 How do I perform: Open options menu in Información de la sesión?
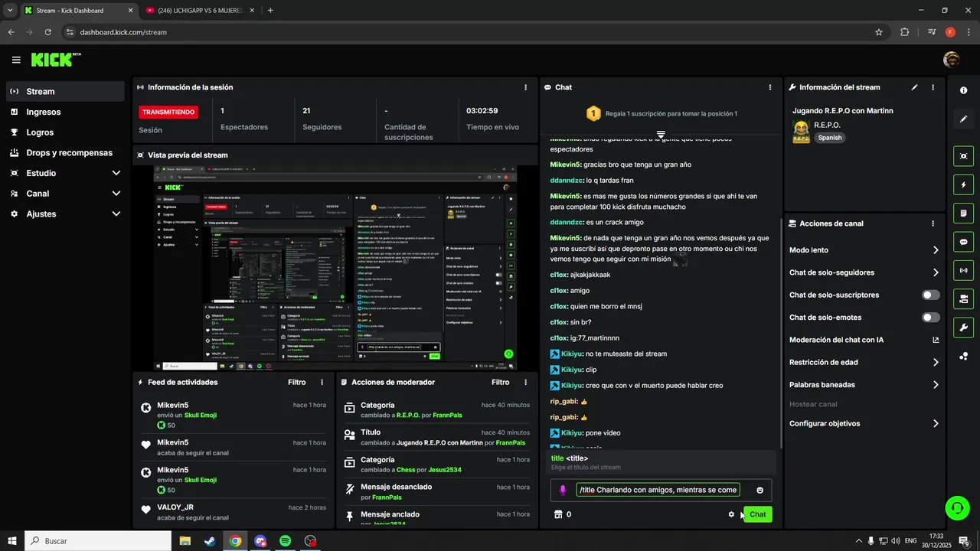(x=525, y=87)
